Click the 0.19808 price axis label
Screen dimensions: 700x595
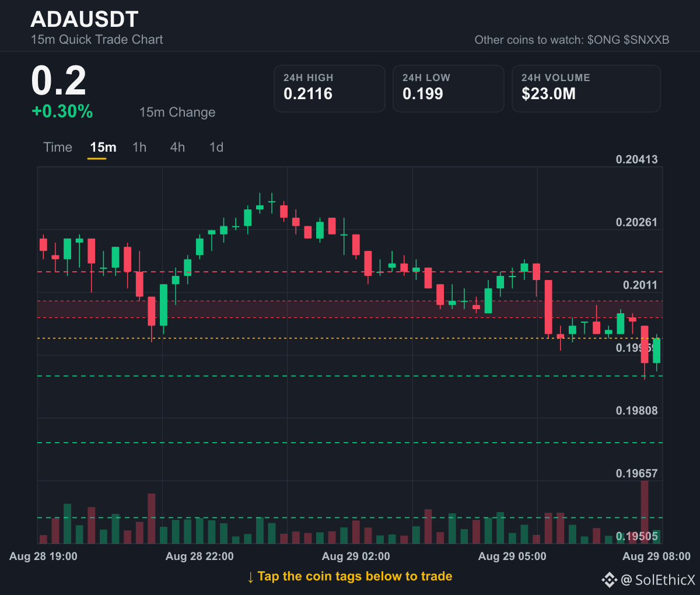636,411
